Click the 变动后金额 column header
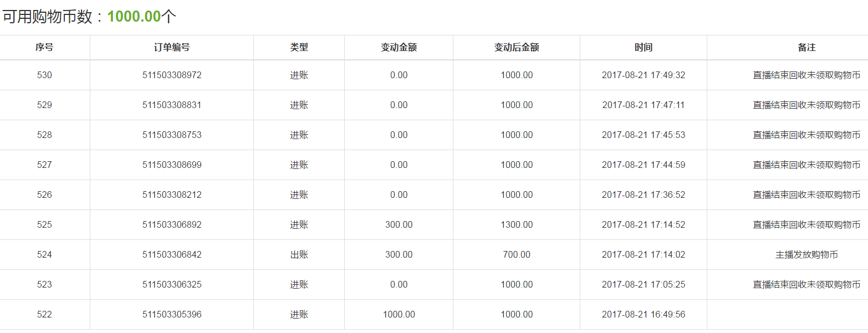Viewport: 868px width, 333px height. pyautogui.click(x=517, y=48)
